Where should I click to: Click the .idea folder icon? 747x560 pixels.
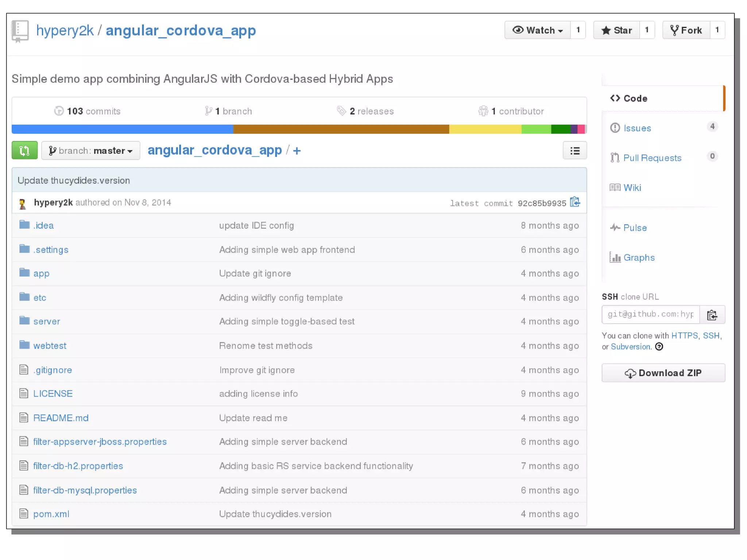(x=24, y=225)
